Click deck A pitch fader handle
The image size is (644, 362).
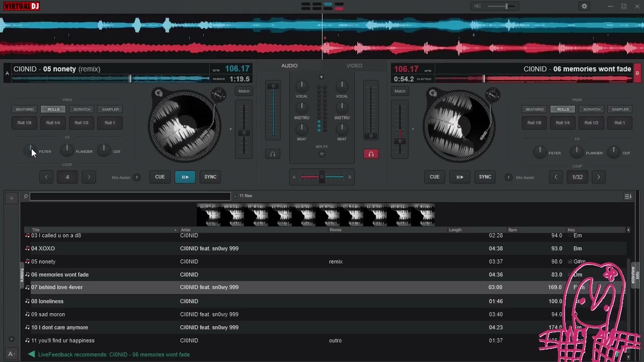click(x=244, y=133)
